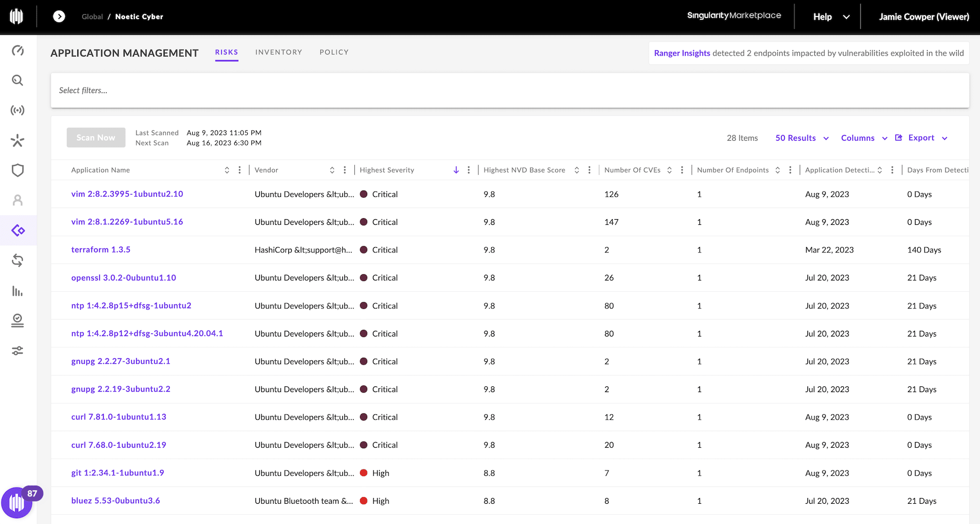Open the Export dropdown menu
Screen dimensions: 980x524
point(922,138)
